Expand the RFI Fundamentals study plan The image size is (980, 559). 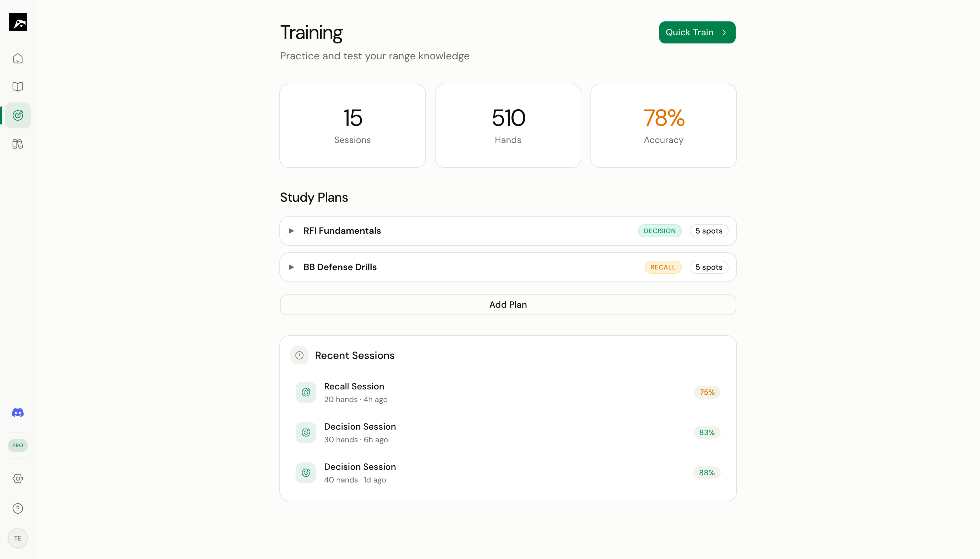click(291, 230)
